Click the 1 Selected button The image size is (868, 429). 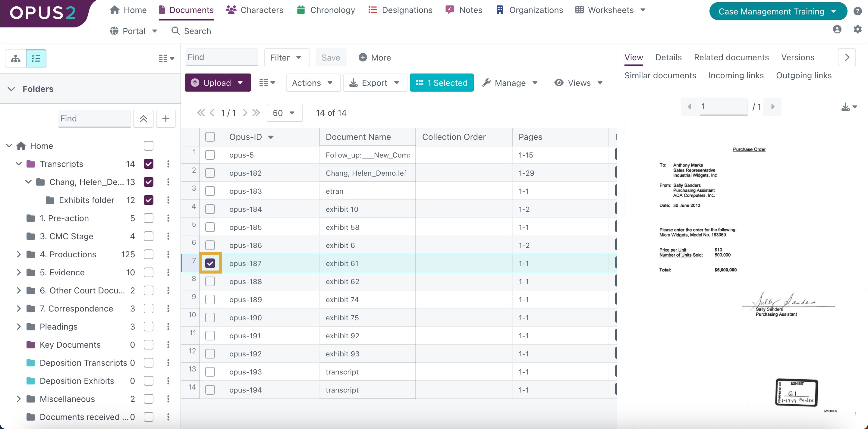[x=442, y=83]
